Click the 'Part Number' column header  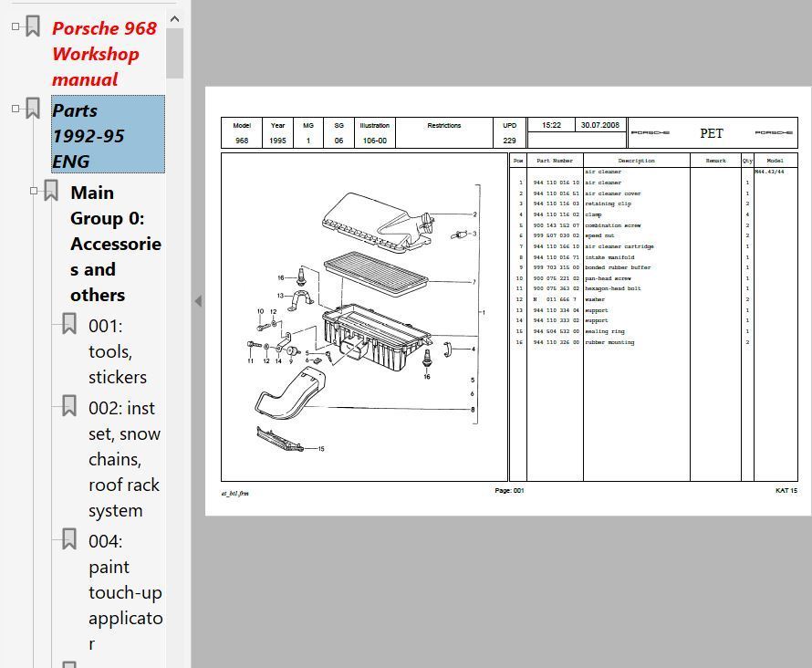tap(555, 161)
